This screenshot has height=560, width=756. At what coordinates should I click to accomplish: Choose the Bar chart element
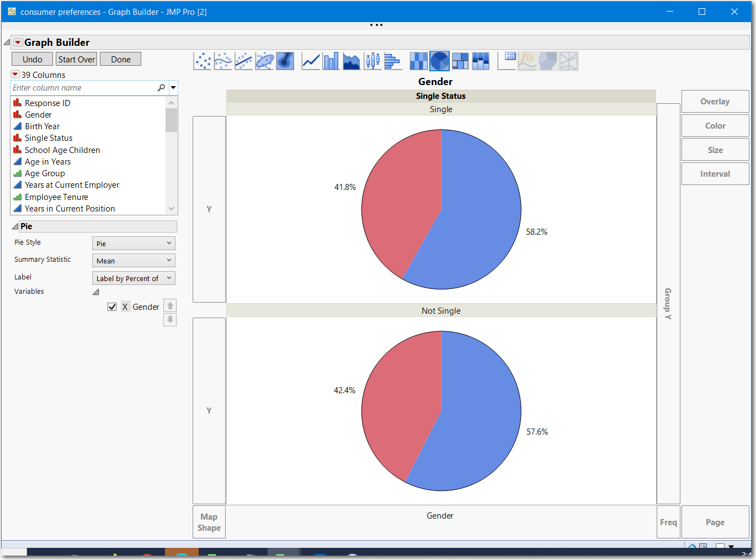tap(331, 61)
